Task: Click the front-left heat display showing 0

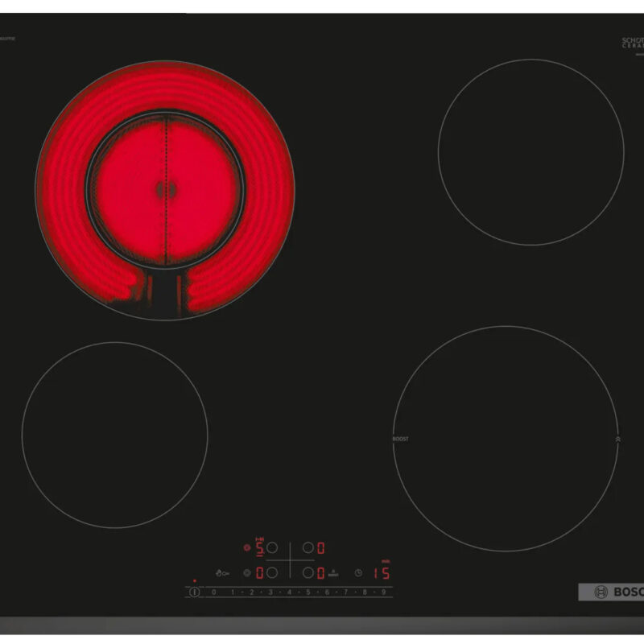Action: click(x=259, y=572)
